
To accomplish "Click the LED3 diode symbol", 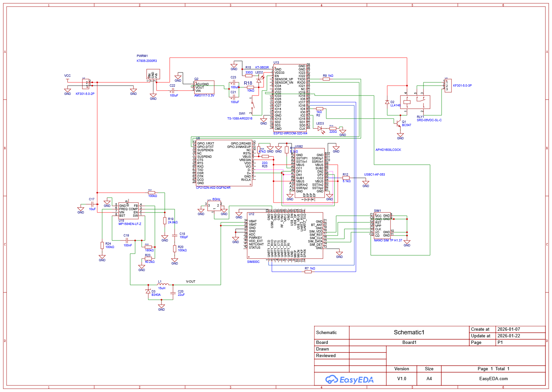I will (x=320, y=129).
